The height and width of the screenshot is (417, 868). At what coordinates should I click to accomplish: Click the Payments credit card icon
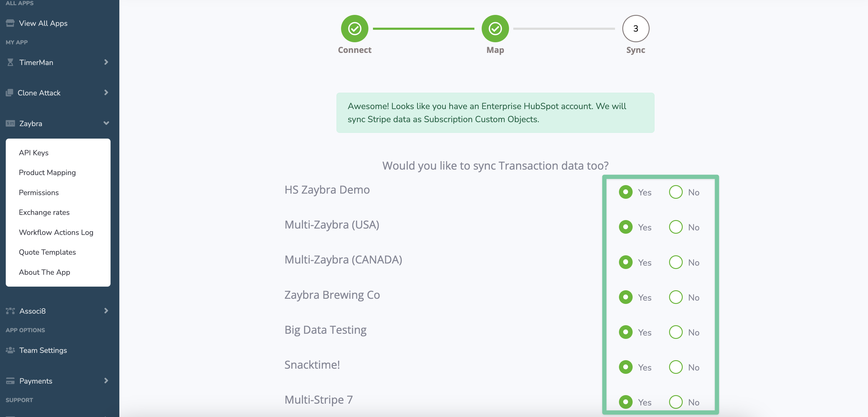point(10,381)
